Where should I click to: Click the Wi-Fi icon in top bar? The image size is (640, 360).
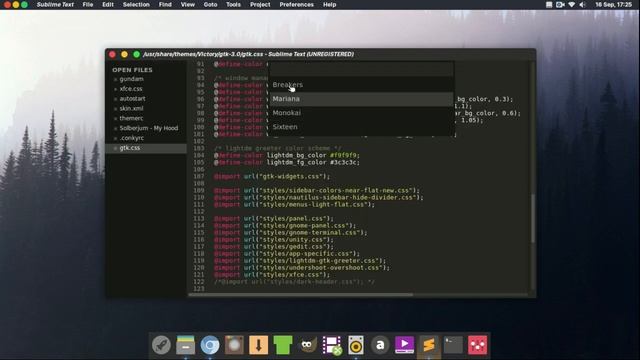(x=571, y=4)
